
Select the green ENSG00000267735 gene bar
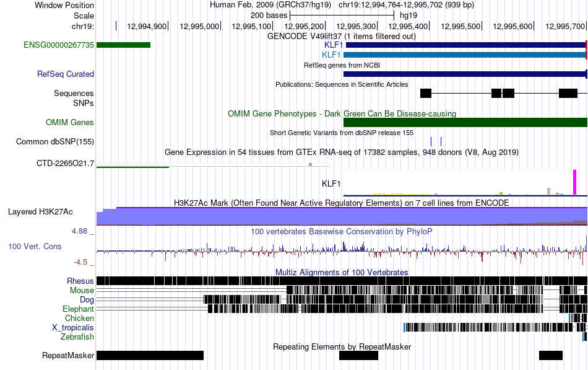click(x=123, y=45)
